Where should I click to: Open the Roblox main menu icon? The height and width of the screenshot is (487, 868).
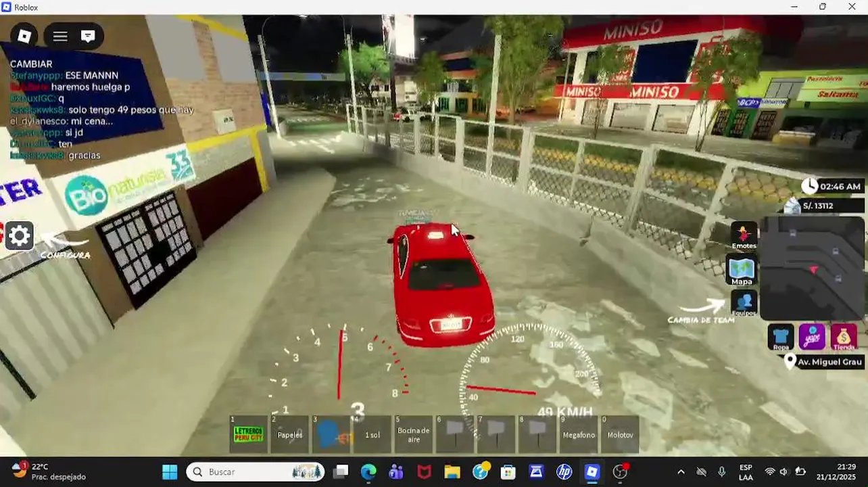(24, 36)
